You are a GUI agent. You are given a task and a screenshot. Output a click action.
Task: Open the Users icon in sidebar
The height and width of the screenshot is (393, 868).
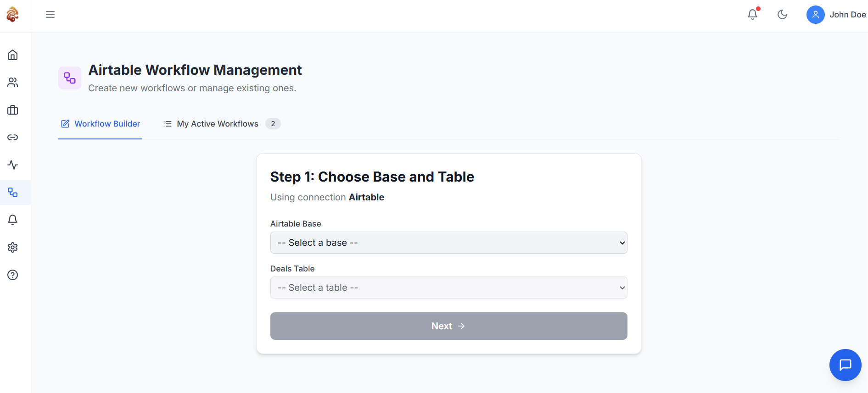(x=13, y=83)
